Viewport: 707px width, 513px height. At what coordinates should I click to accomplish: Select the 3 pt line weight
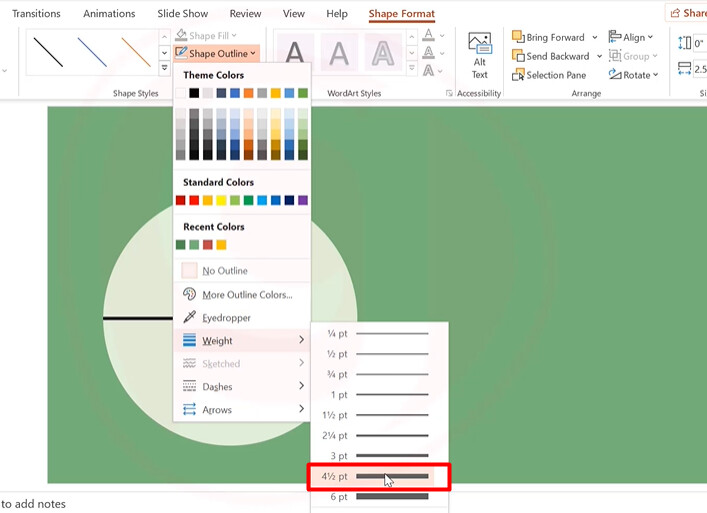click(379, 456)
